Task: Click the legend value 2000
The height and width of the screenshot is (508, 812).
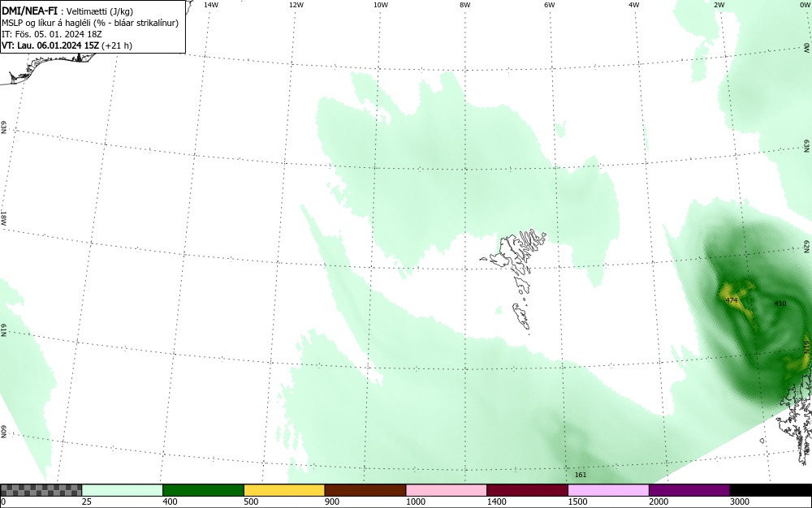Action: (x=659, y=502)
